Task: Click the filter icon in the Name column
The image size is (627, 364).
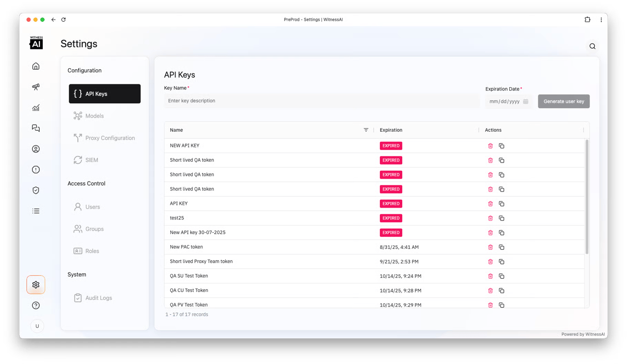Action: coord(366,130)
